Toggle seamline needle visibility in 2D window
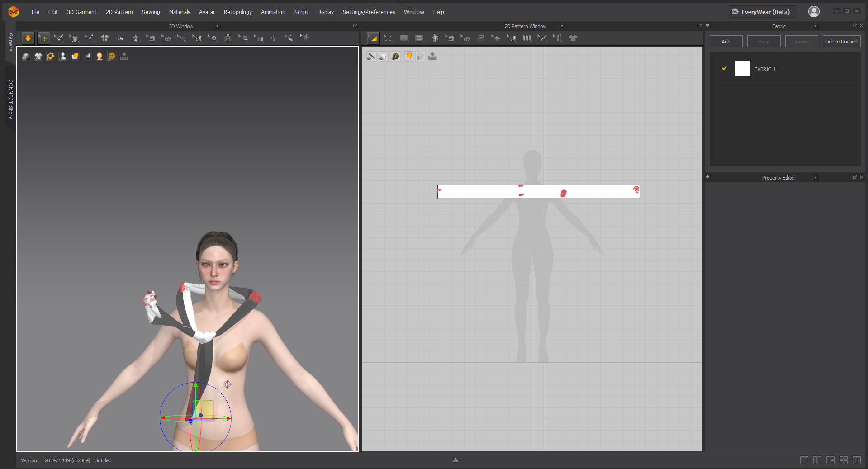Viewport: 868px width, 469px height. (x=371, y=56)
